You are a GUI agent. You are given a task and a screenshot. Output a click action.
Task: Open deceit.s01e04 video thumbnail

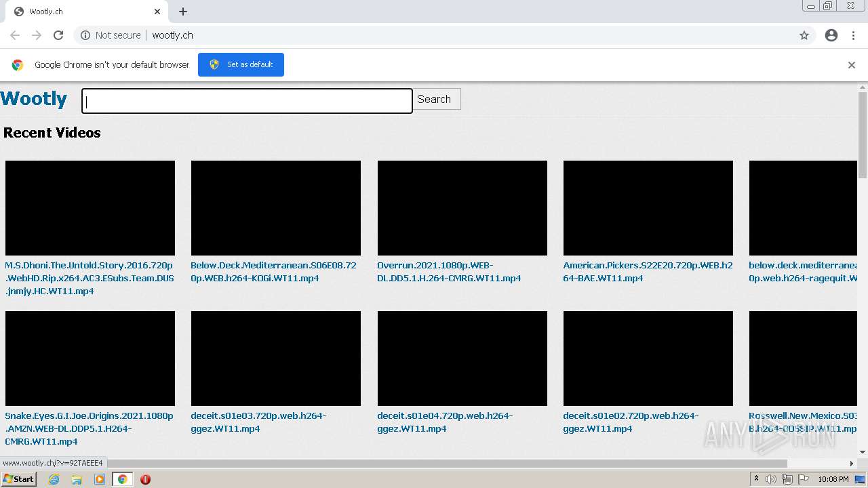[x=462, y=359]
